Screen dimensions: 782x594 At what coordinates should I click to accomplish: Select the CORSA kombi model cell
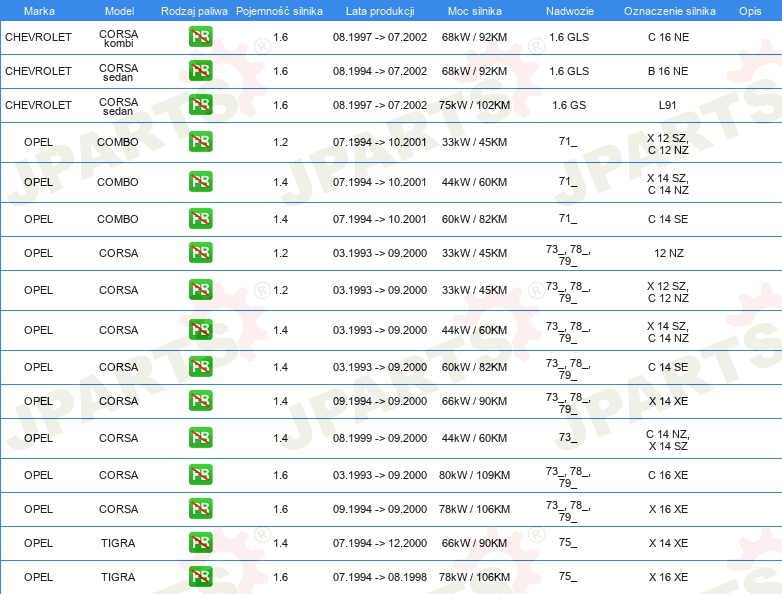tap(119, 38)
